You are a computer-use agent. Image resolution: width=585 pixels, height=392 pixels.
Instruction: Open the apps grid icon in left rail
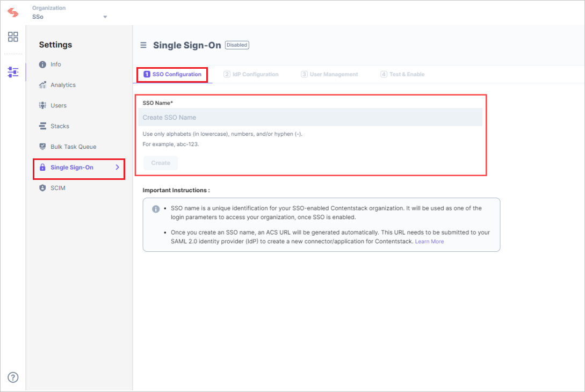point(12,37)
